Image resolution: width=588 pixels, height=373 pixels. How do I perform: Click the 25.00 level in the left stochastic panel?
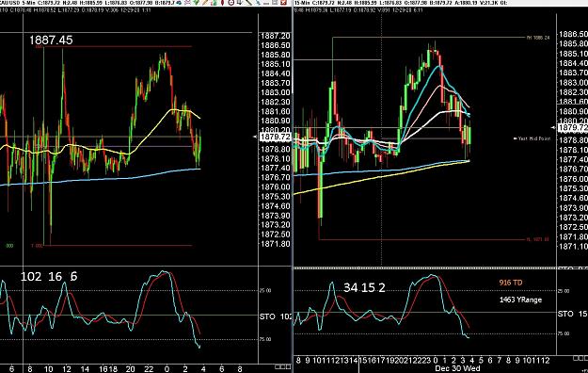coord(265,290)
